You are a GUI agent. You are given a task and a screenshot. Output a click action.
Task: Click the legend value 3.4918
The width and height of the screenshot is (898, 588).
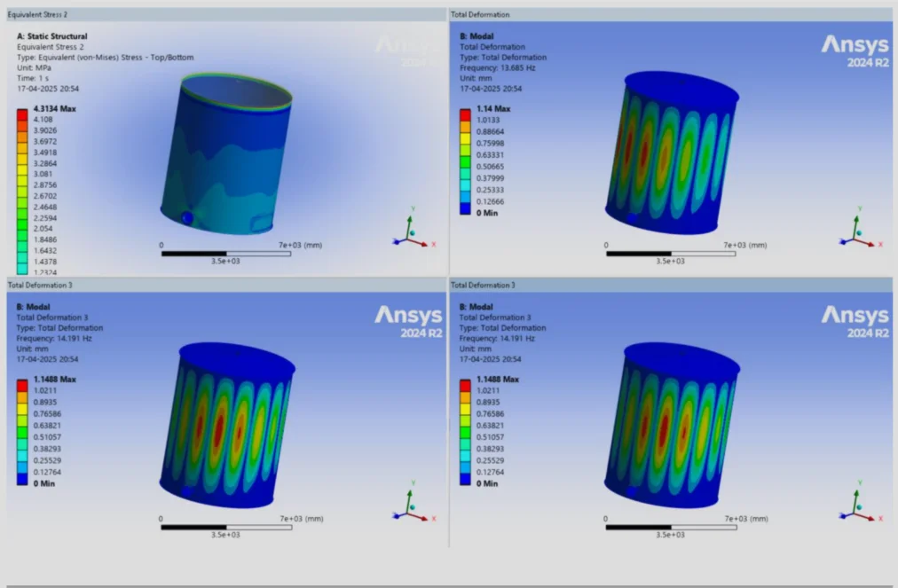coord(45,153)
